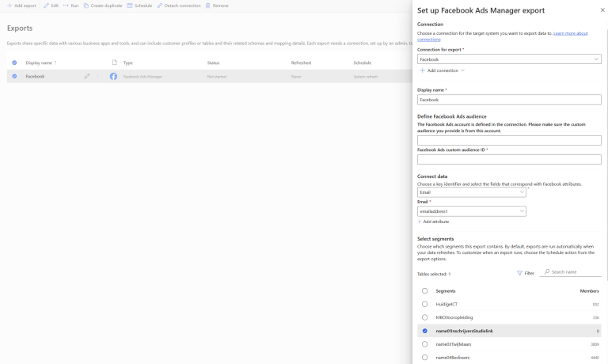Toggle the Segments select-all radio

point(424,290)
